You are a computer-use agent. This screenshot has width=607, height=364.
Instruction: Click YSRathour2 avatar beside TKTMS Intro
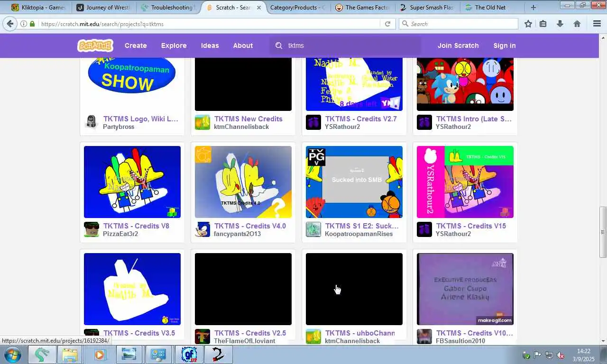424,122
